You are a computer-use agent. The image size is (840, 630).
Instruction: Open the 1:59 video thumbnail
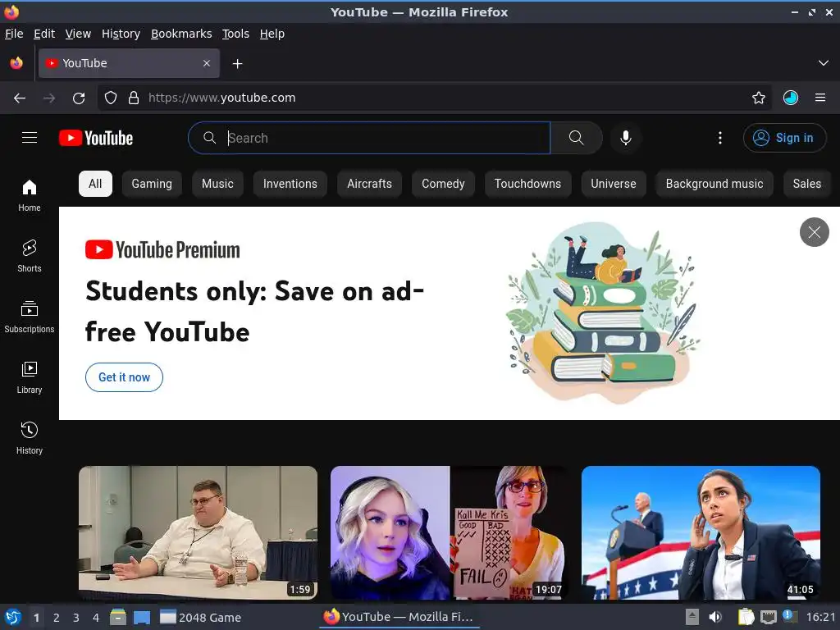[x=198, y=532]
